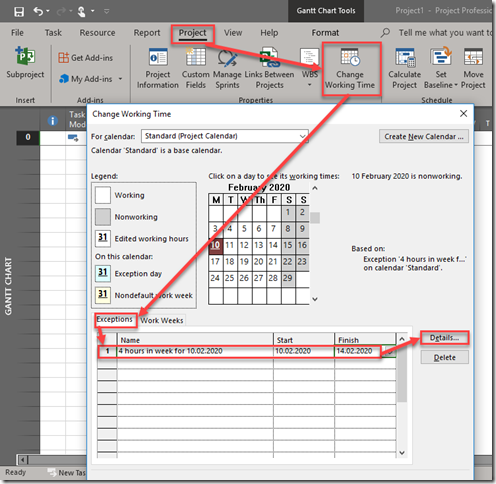Switch to the Task tab
The height and width of the screenshot is (484, 496).
pos(53,33)
